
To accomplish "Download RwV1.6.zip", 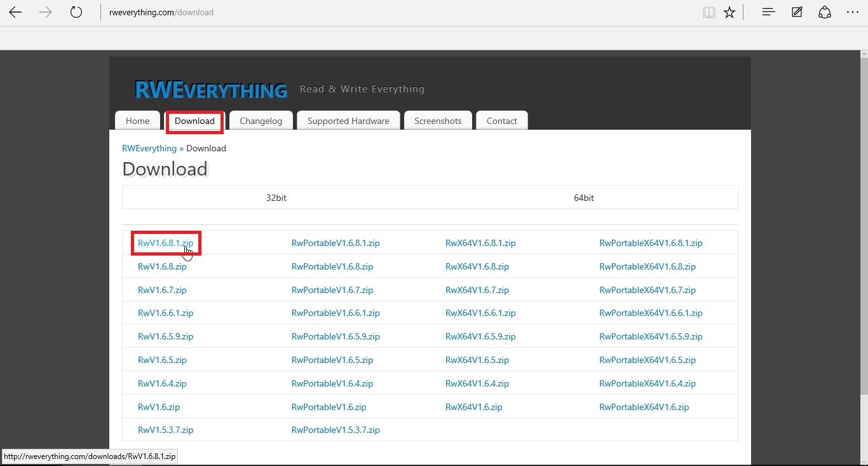I will 159,407.
